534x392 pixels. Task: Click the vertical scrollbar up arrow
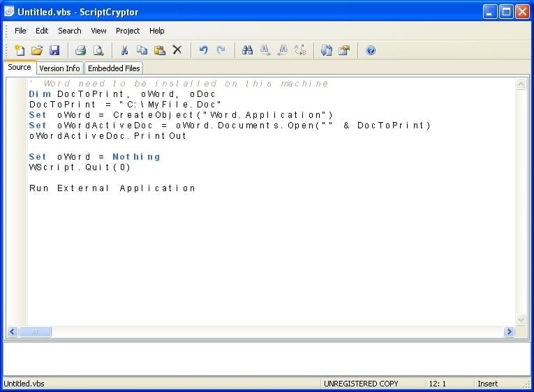click(x=521, y=84)
